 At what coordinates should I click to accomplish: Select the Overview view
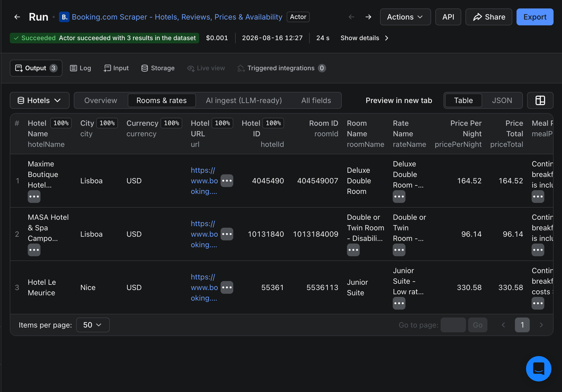pos(101,100)
